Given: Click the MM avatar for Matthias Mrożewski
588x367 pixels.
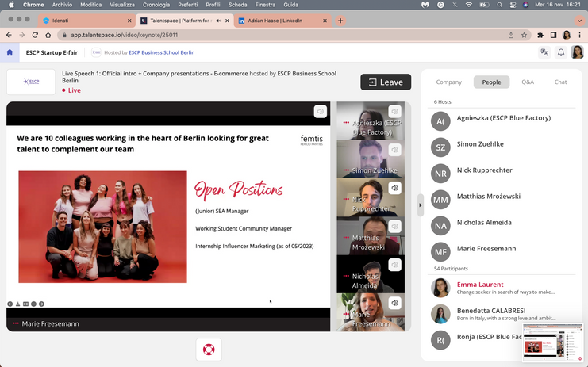Looking at the screenshot, I should click(440, 200).
